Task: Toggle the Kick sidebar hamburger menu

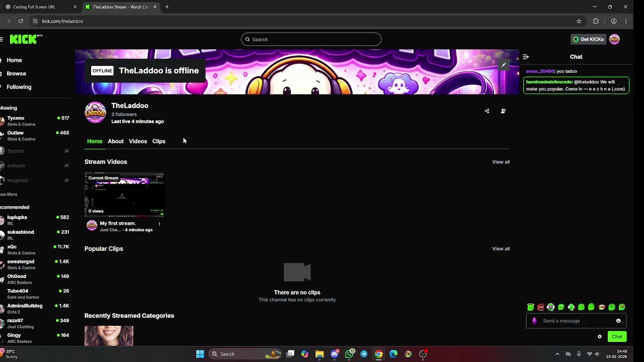Action: (x=2, y=39)
